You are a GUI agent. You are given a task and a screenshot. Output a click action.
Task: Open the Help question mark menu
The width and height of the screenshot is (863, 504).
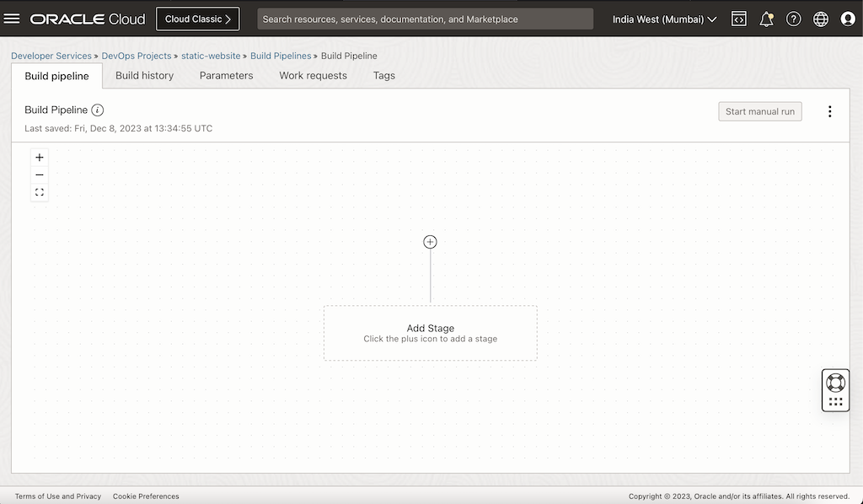[793, 19]
